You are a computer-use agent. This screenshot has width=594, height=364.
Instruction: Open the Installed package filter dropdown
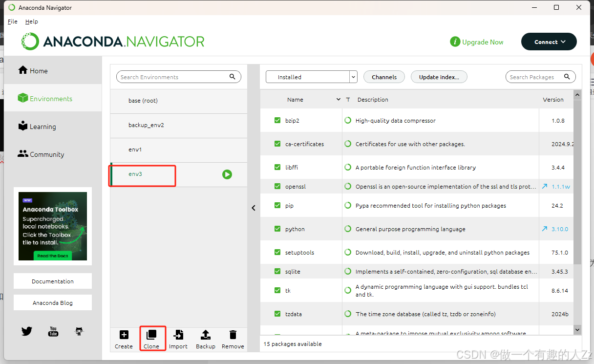312,77
